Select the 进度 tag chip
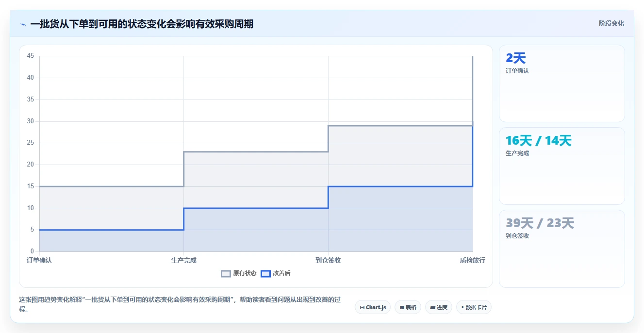 pos(439,307)
